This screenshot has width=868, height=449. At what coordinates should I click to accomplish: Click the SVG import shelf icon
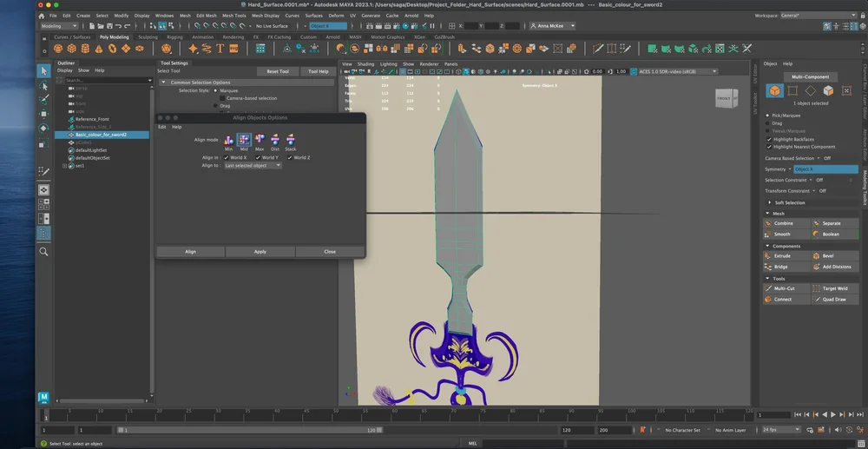pyautogui.click(x=233, y=49)
